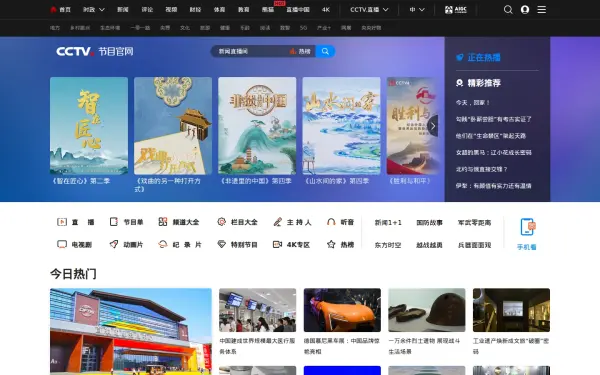Click the 手机看 mobile phone icon

click(x=528, y=227)
